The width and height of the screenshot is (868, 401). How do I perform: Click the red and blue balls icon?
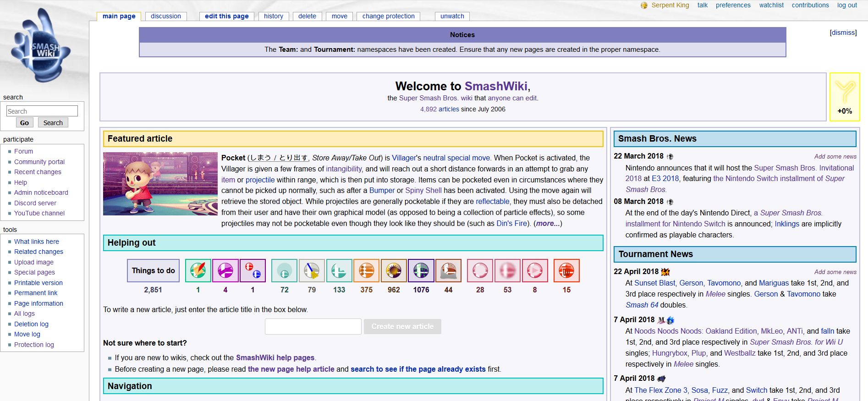(253, 270)
